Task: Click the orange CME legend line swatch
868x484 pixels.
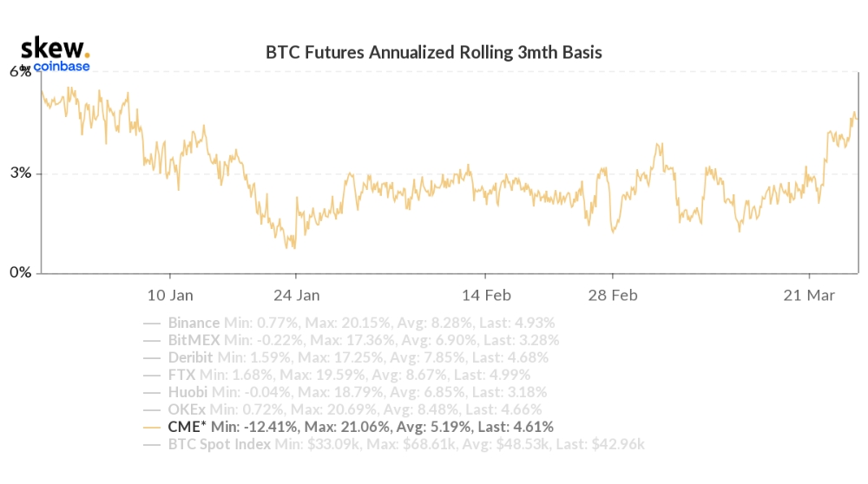Action: pyautogui.click(x=152, y=428)
